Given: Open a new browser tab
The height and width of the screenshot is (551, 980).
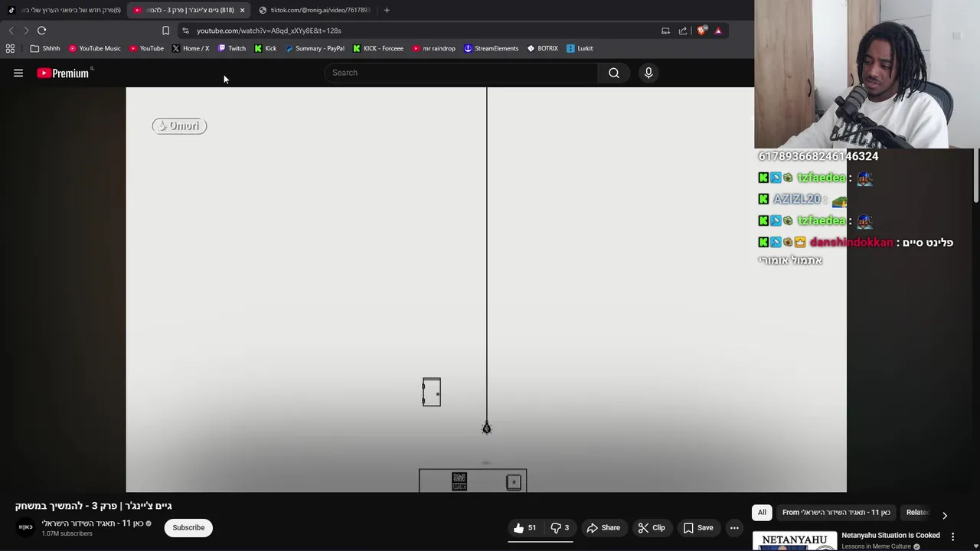Looking at the screenshot, I should click(x=387, y=10).
